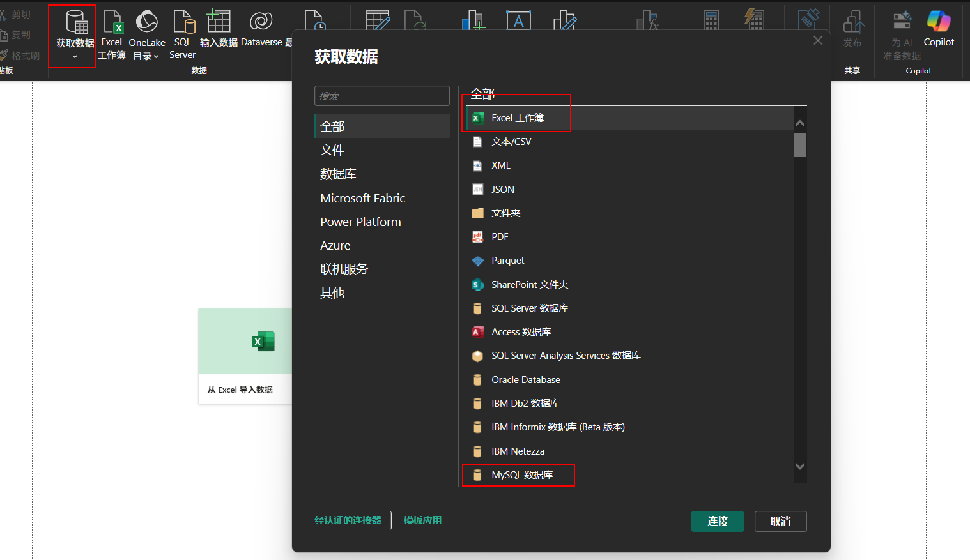The width and height of the screenshot is (970, 560).
Task: Choose Excel 工作簿 in connector list
Action: pos(629,118)
